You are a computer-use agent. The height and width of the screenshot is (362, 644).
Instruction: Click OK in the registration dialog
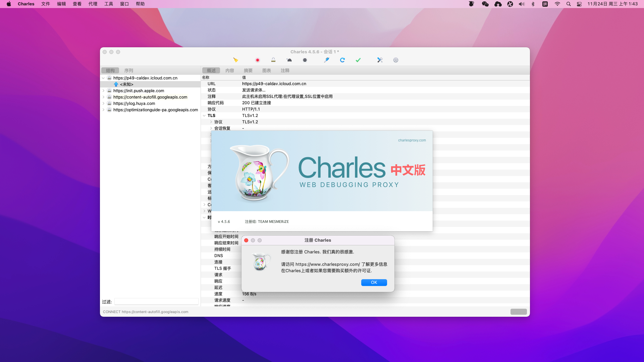(x=374, y=283)
